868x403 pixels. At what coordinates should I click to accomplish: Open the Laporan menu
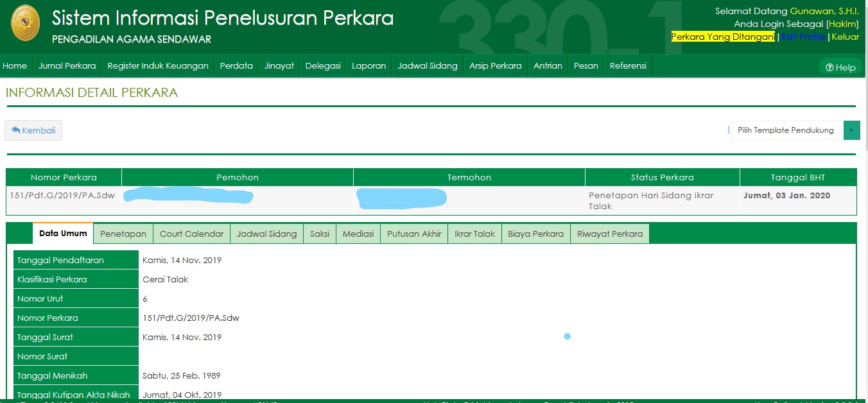click(369, 65)
